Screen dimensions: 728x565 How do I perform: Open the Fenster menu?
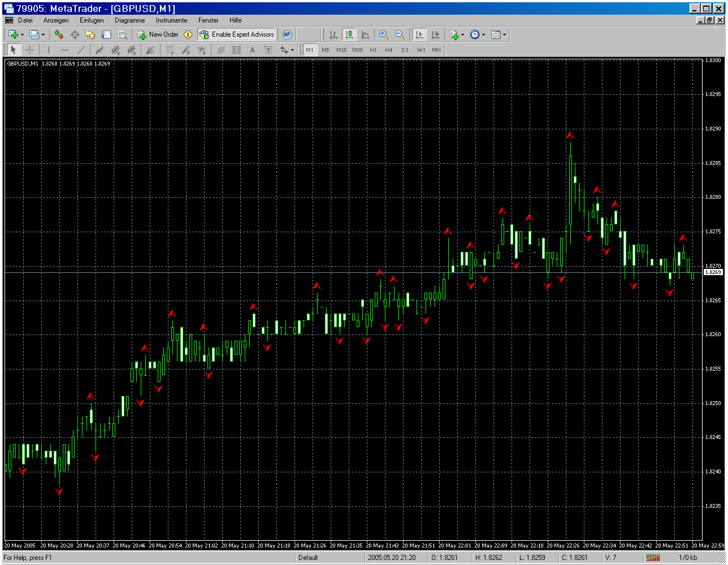209,20
